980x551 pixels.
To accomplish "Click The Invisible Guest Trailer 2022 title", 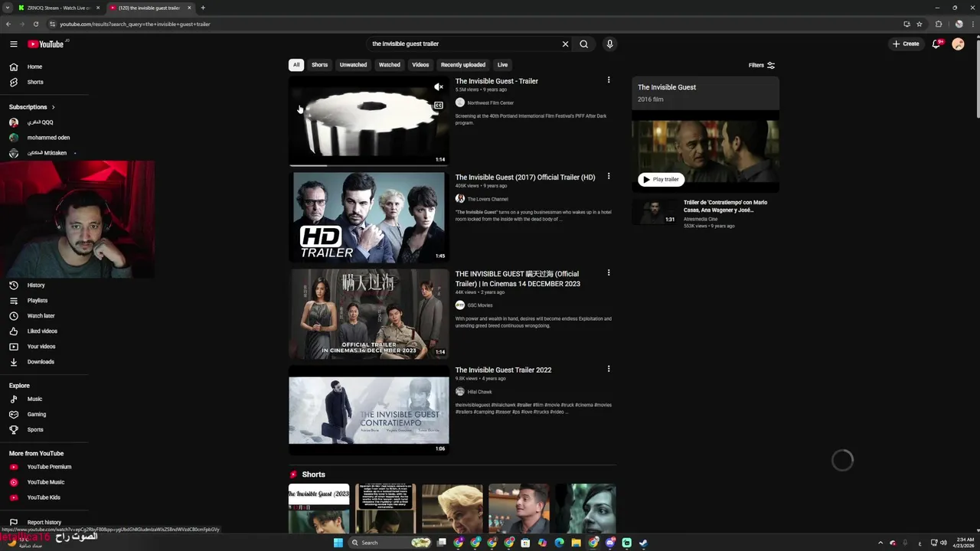I will [503, 370].
